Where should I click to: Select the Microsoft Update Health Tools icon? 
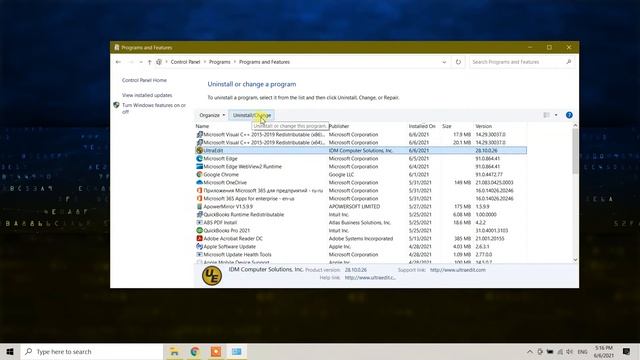click(x=199, y=254)
